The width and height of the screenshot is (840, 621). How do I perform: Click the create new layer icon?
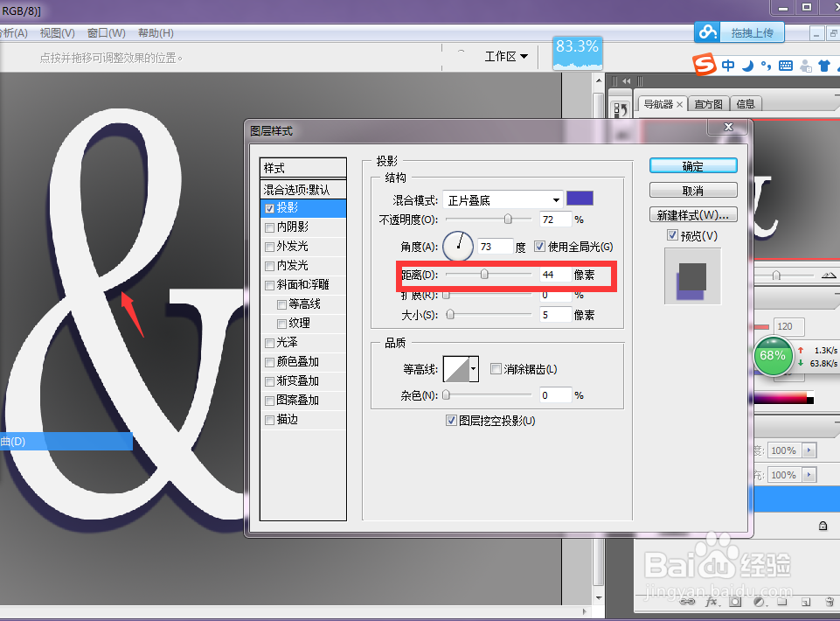(x=805, y=601)
